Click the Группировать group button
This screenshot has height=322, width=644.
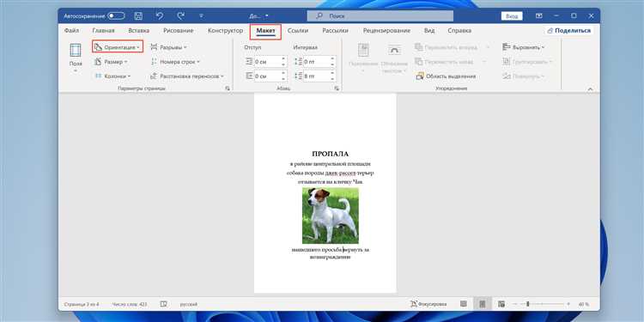(x=527, y=62)
